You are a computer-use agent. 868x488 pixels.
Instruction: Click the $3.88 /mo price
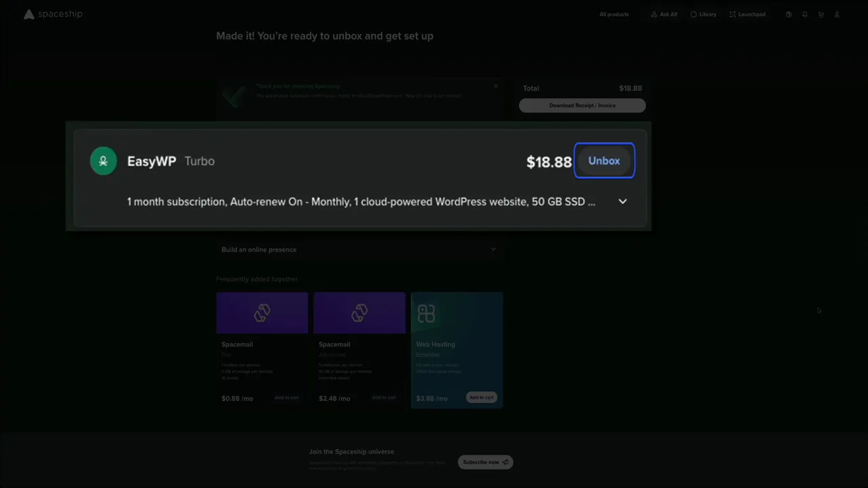pyautogui.click(x=432, y=399)
